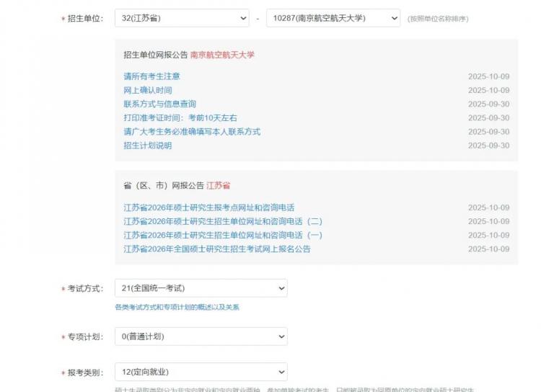
Task: Open 打印准考证时间：考前10天左右 notice
Action: (x=180, y=117)
